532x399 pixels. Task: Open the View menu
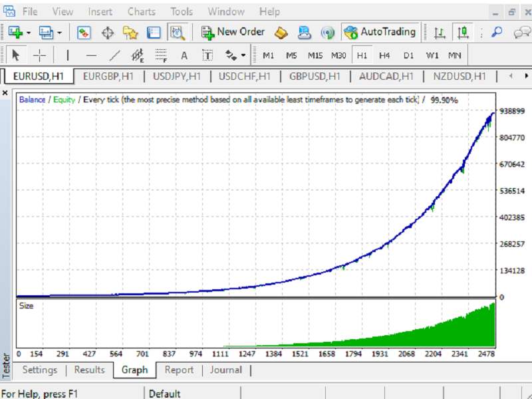tap(63, 12)
